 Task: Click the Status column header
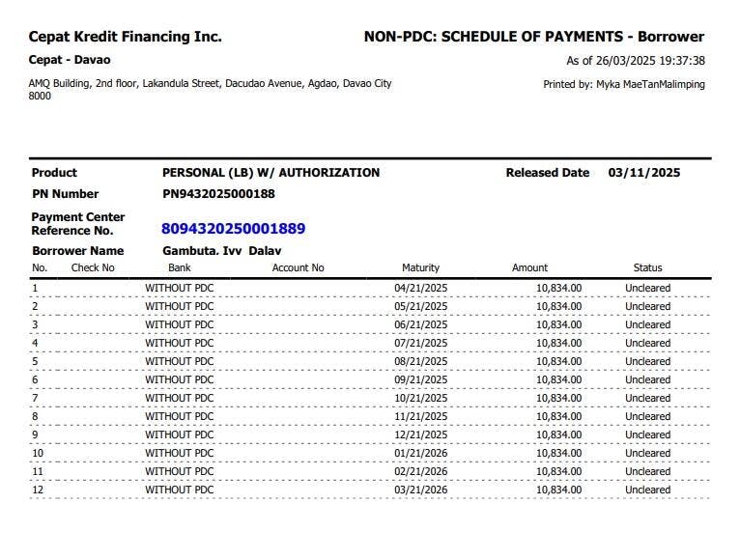647,267
